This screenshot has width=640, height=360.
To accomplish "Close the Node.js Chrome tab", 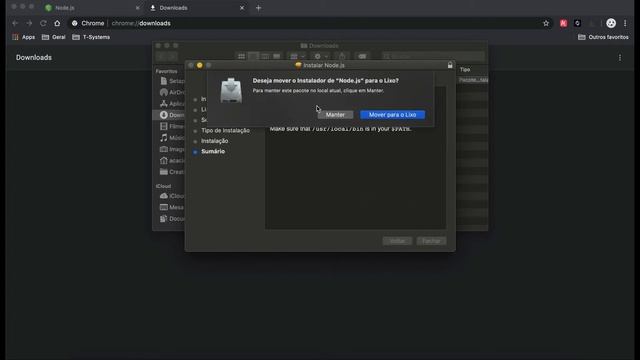I will click(138, 8).
